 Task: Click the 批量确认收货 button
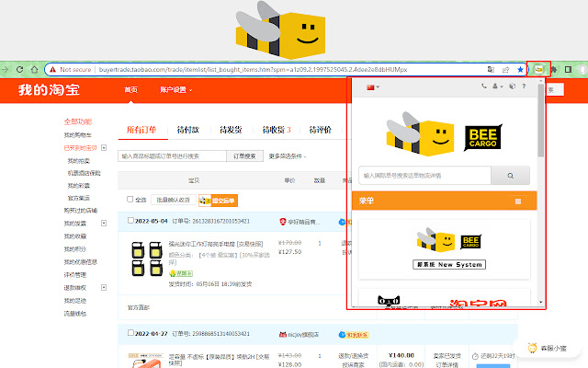[174, 200]
